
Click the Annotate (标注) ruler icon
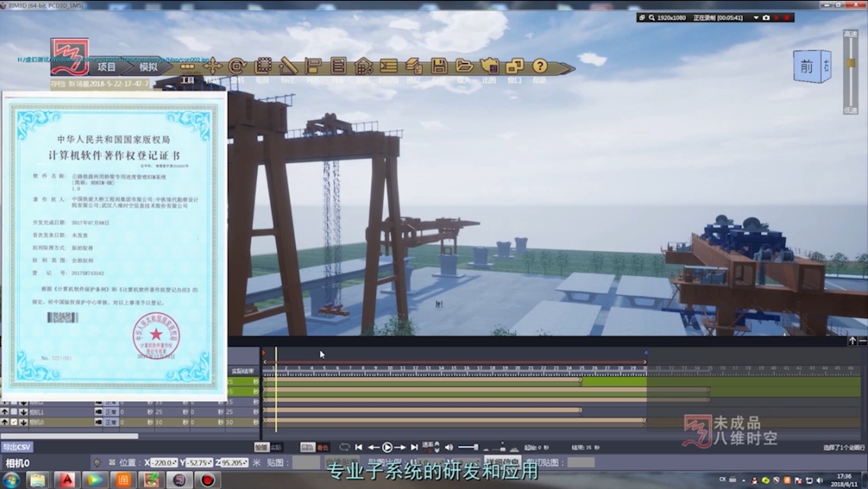pos(288,66)
